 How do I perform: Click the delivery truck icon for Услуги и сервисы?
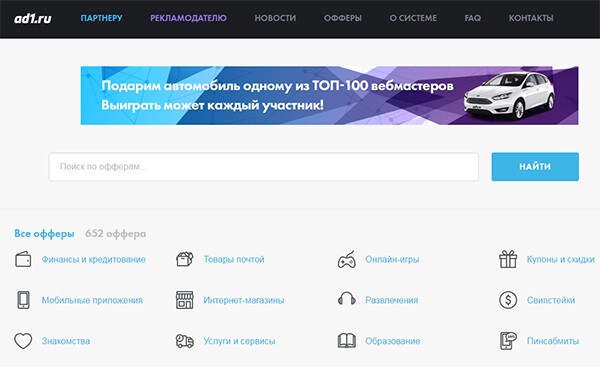pyautogui.click(x=184, y=341)
